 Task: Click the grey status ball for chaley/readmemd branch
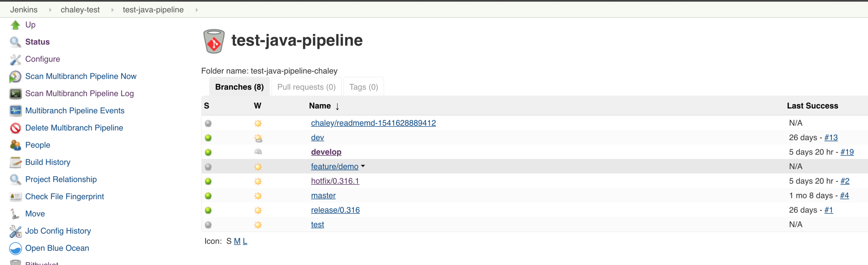[x=208, y=123]
